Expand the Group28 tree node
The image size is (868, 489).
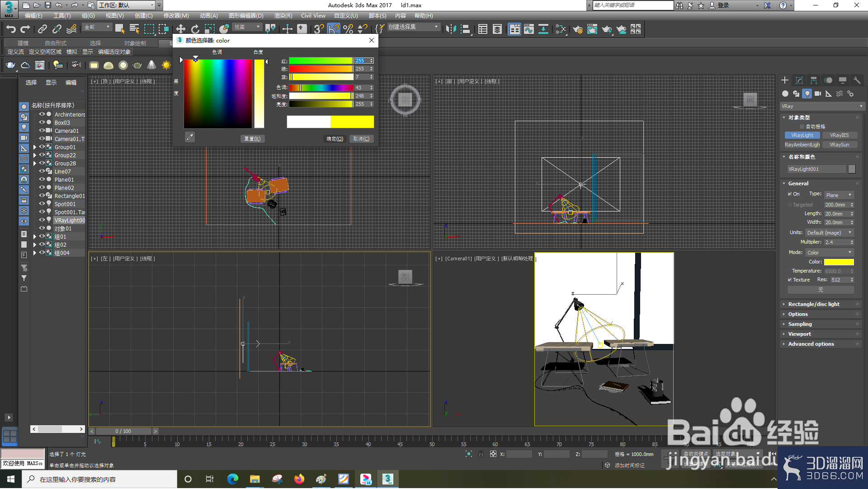[x=35, y=164]
